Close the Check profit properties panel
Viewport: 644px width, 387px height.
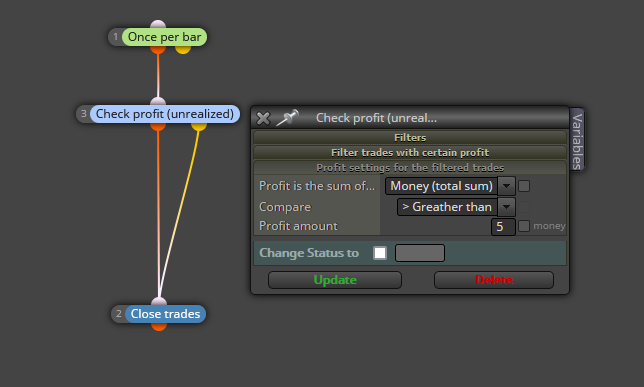pyautogui.click(x=263, y=118)
